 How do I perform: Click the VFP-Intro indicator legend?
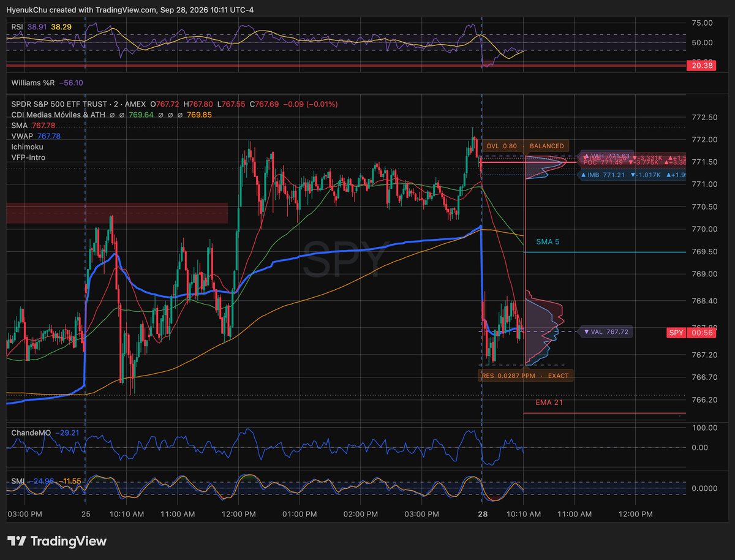tap(28, 157)
